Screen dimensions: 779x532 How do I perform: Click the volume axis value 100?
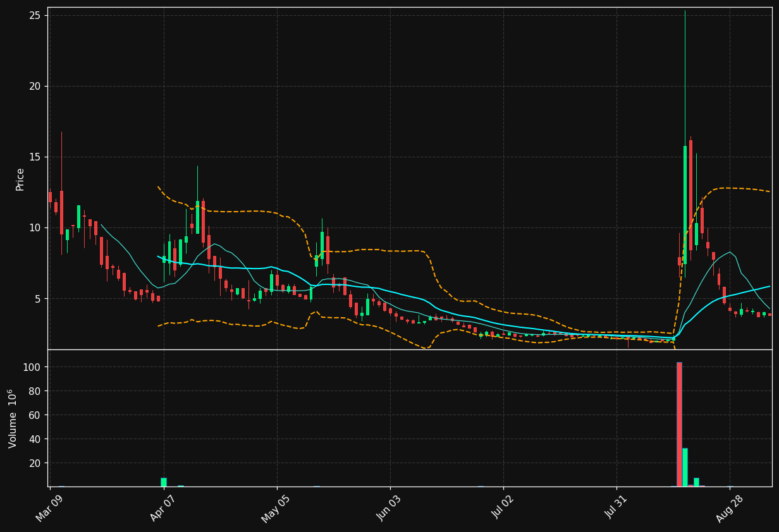[33, 367]
